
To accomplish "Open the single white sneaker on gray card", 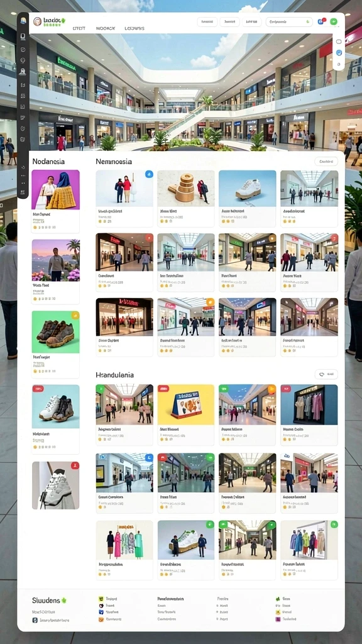I will 56,486.
